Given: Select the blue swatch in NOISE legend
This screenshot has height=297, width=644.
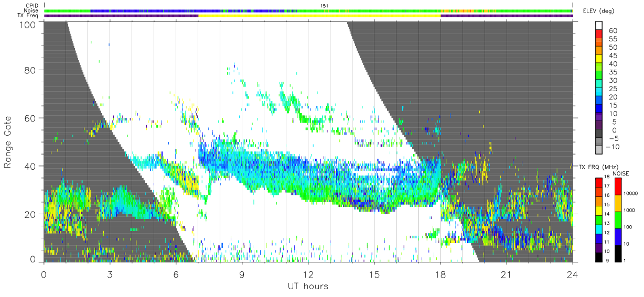Looking at the screenshot, I should 618,237.
